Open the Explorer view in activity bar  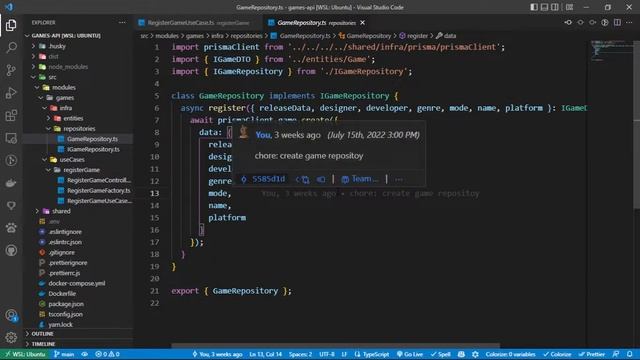[x=11, y=25]
